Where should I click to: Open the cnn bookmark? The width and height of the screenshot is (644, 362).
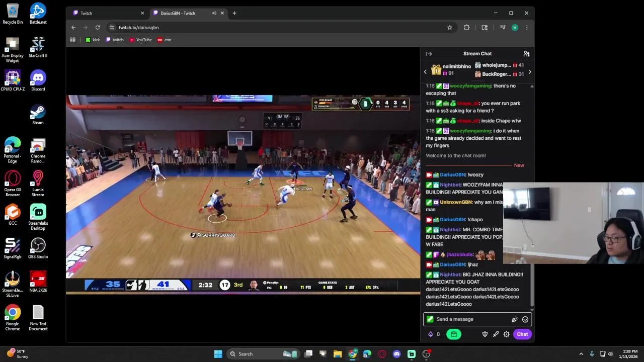(x=164, y=40)
